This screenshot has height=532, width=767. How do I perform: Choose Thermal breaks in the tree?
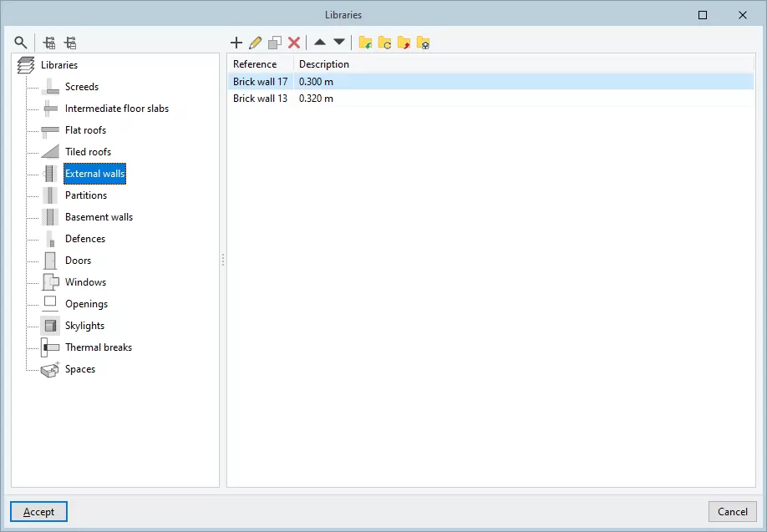pyautogui.click(x=99, y=347)
